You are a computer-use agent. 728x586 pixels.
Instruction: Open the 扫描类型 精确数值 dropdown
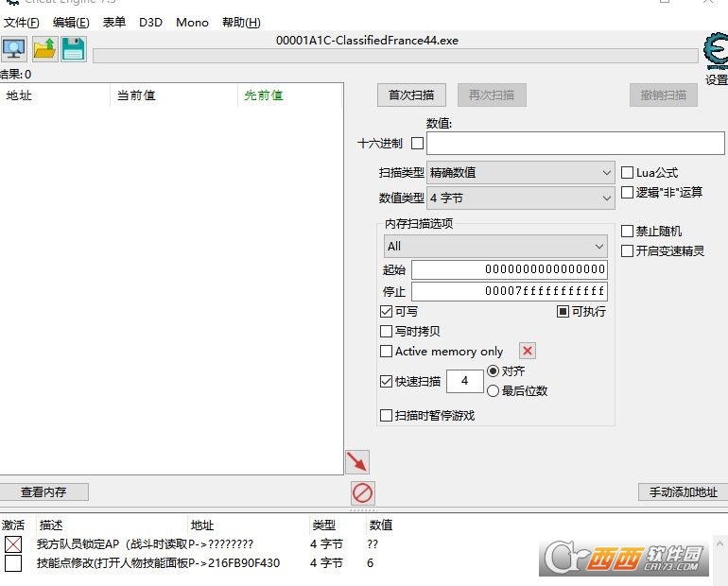(520, 173)
